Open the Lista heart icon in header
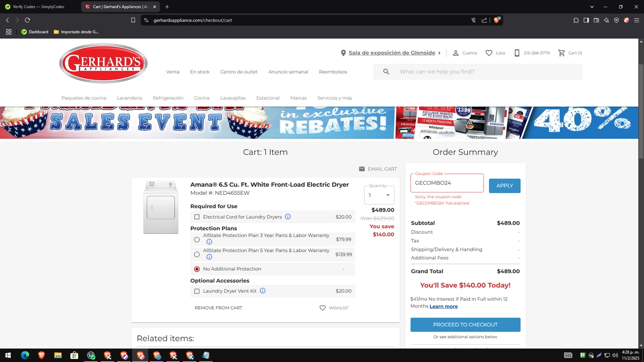The height and width of the screenshot is (362, 644). (x=489, y=53)
